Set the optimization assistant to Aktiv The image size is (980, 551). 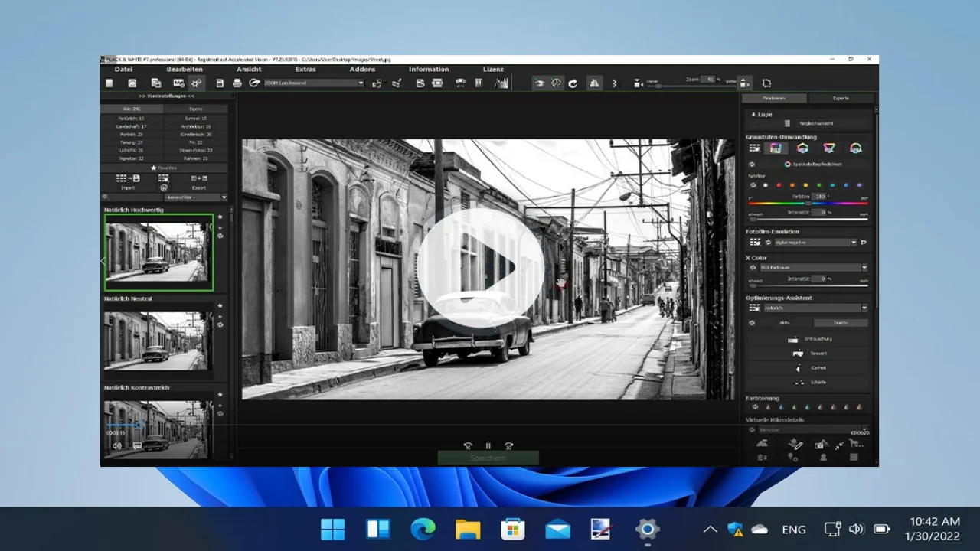[x=784, y=323]
